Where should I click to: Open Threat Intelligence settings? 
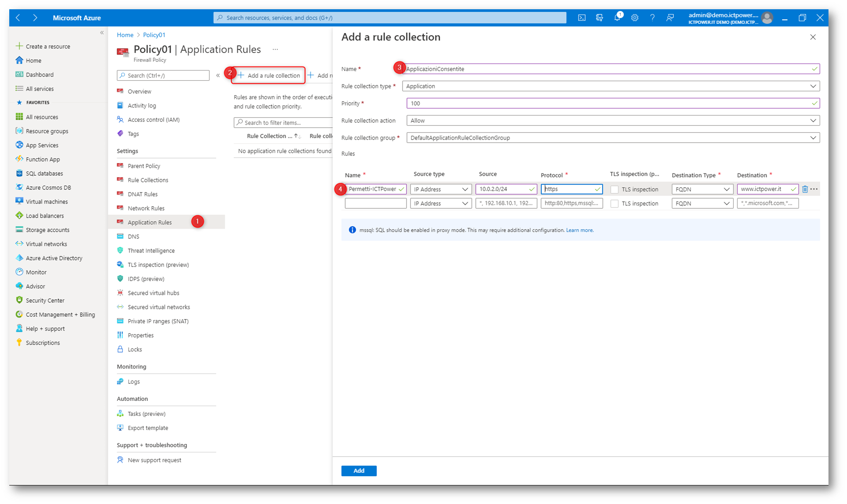click(x=151, y=251)
